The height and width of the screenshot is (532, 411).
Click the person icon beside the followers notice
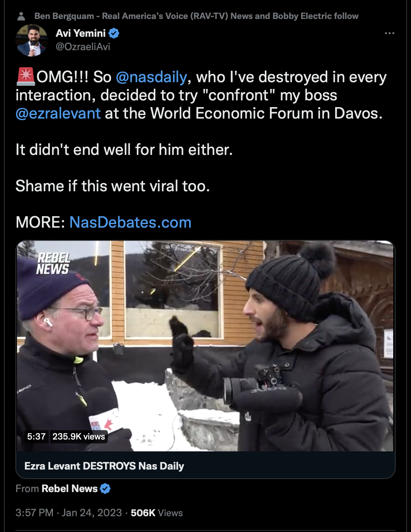[x=21, y=16]
